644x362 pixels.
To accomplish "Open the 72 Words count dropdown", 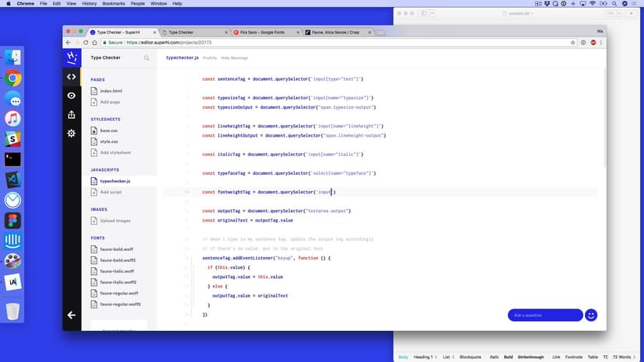I will click(627, 357).
